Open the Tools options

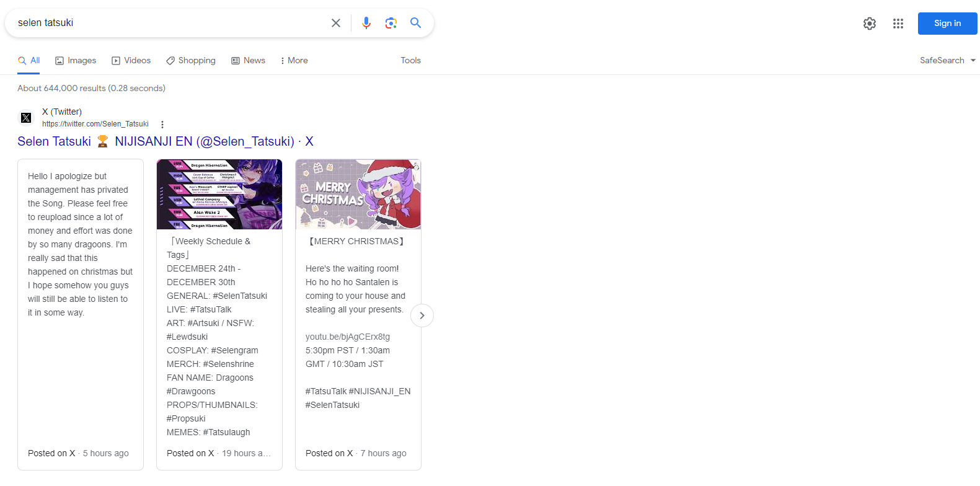pyautogui.click(x=410, y=60)
